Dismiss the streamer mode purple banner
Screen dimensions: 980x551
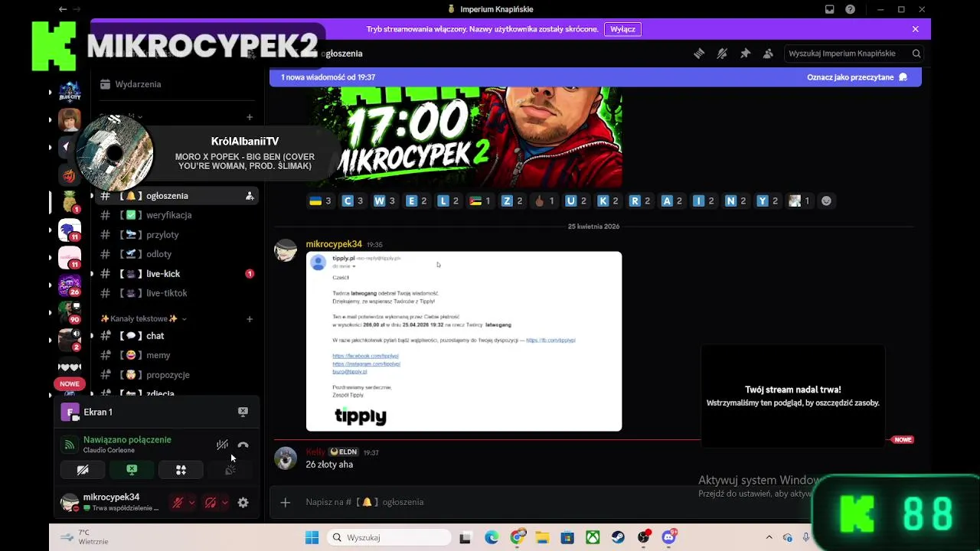pos(915,29)
